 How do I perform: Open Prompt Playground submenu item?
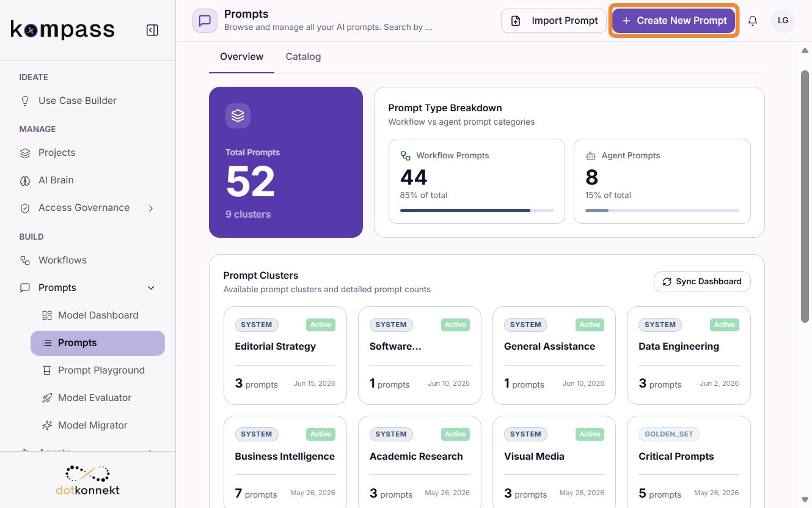click(98, 370)
